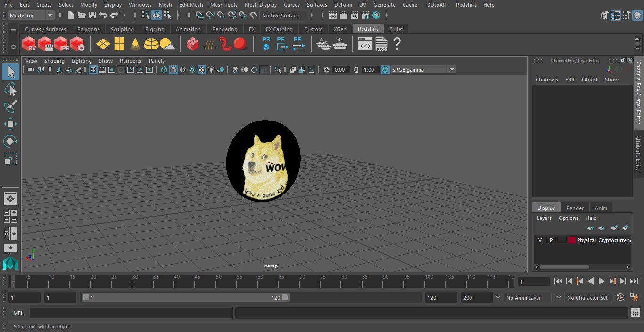The height and width of the screenshot is (332, 644).
Task: Toggle textured display in viewport toolbar
Action: 202,70
